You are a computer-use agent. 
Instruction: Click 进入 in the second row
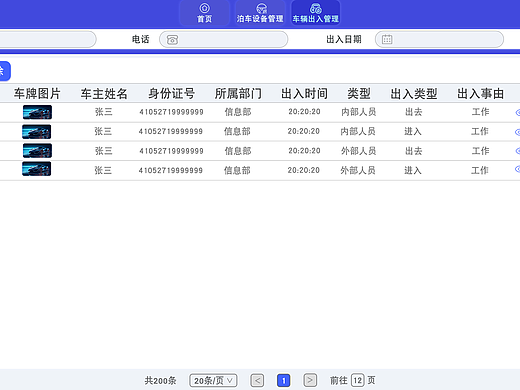413,132
